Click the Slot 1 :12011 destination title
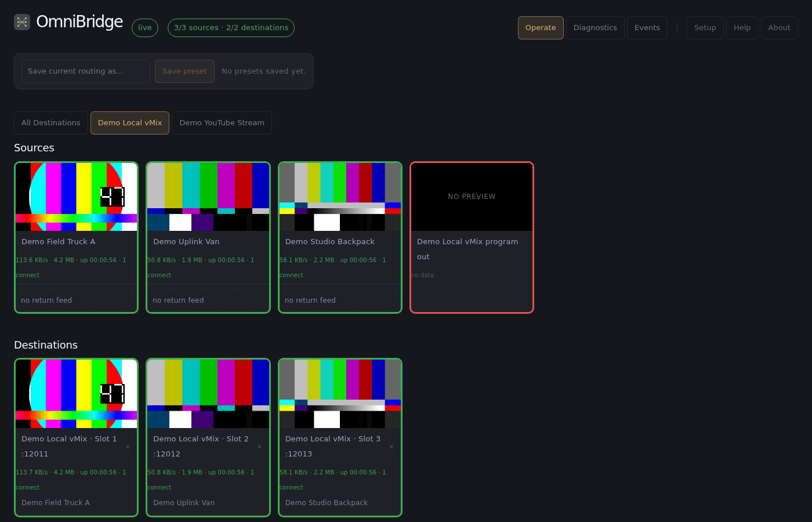 pos(69,447)
